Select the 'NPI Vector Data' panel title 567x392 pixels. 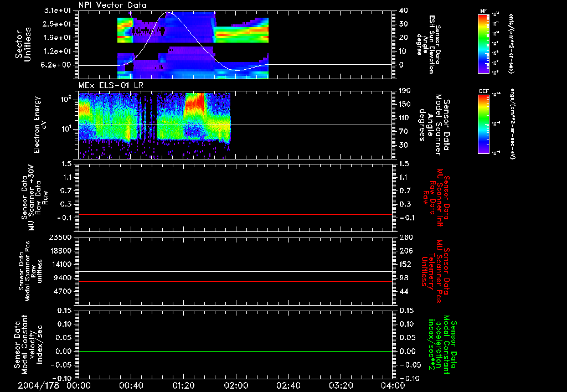coord(112,5)
